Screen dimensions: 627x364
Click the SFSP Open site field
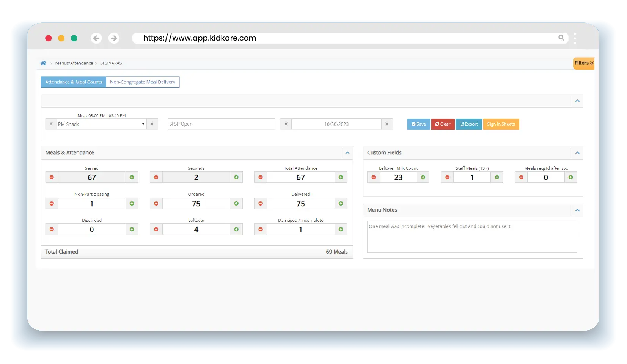click(x=222, y=124)
